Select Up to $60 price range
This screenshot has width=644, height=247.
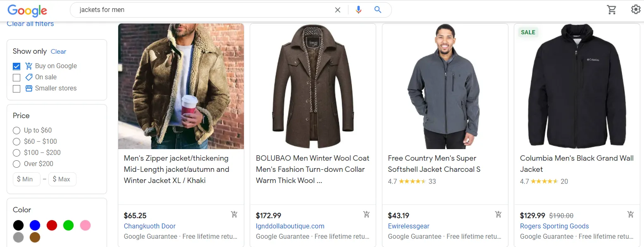(x=17, y=131)
